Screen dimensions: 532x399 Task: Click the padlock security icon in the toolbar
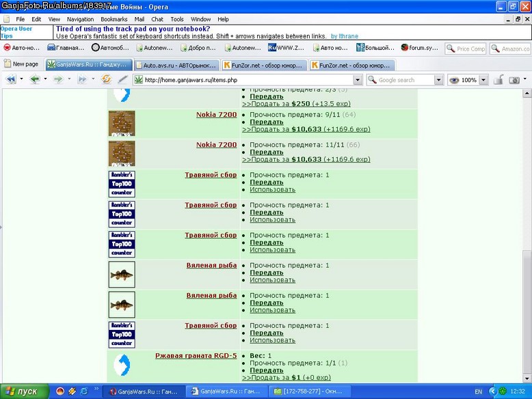[498, 80]
